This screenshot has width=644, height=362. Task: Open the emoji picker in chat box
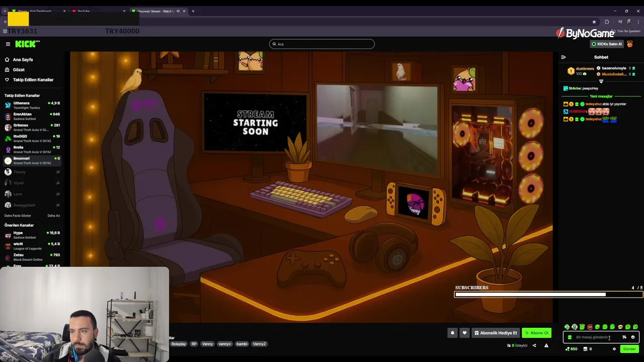633,337
